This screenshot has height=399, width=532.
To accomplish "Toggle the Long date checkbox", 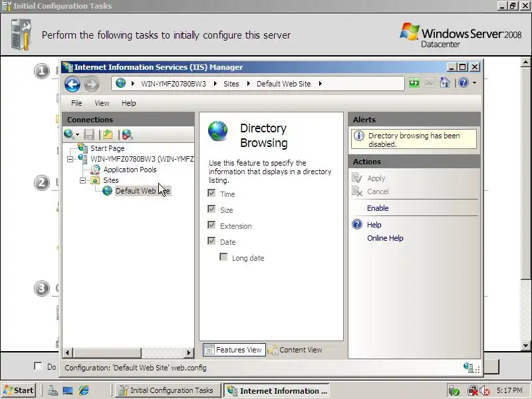I will coord(223,257).
